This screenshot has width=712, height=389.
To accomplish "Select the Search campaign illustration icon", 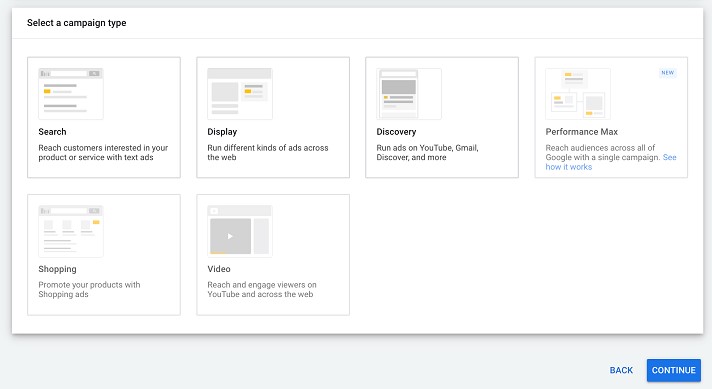I will coord(71,94).
